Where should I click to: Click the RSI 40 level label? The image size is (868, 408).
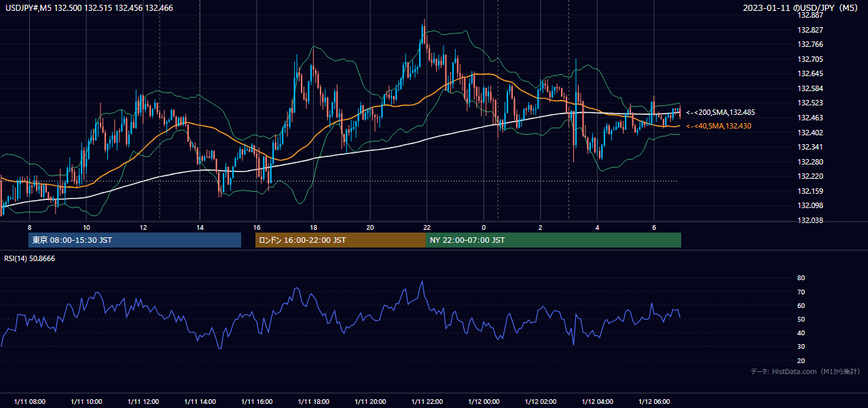(801, 333)
